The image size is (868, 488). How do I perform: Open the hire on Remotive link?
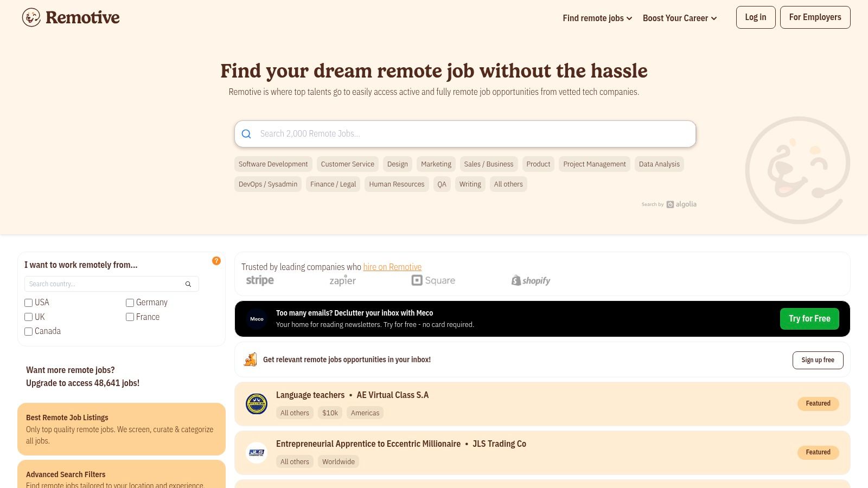[392, 267]
